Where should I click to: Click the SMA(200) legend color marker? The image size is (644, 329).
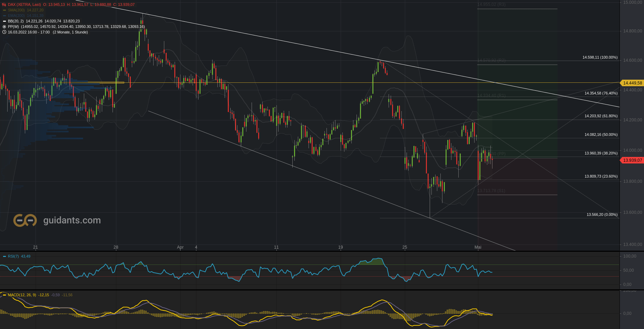pyautogui.click(x=4, y=10)
